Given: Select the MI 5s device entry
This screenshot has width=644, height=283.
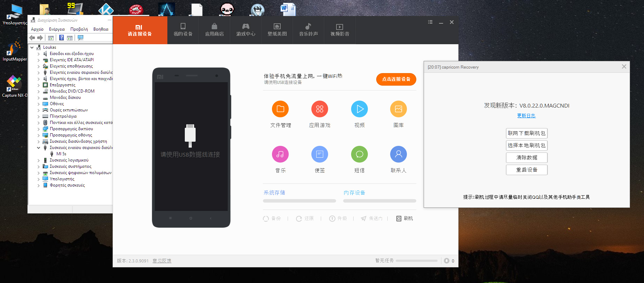Looking at the screenshot, I should click(61, 154).
